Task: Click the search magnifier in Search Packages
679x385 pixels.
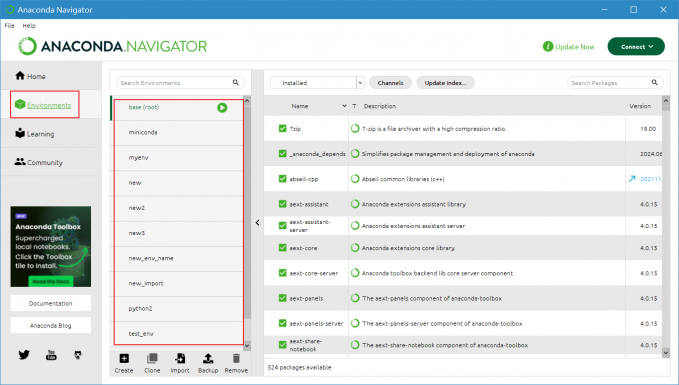Action: 654,82
